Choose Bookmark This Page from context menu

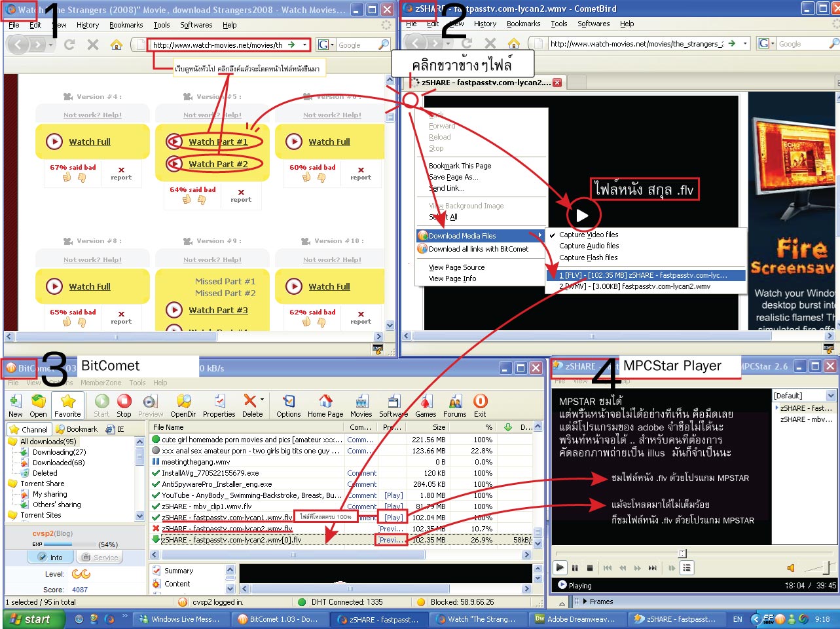click(460, 166)
